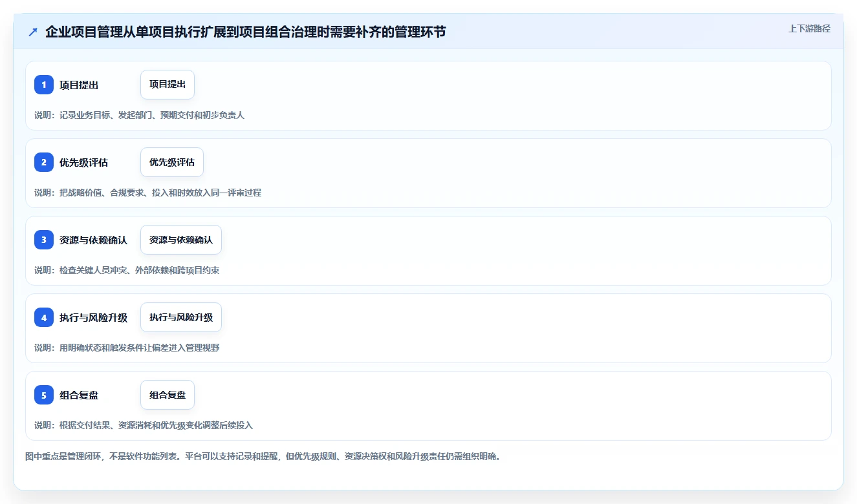The image size is (857, 504).
Task: Click the bold 执行与风险升级 step label
Action: 93,317
